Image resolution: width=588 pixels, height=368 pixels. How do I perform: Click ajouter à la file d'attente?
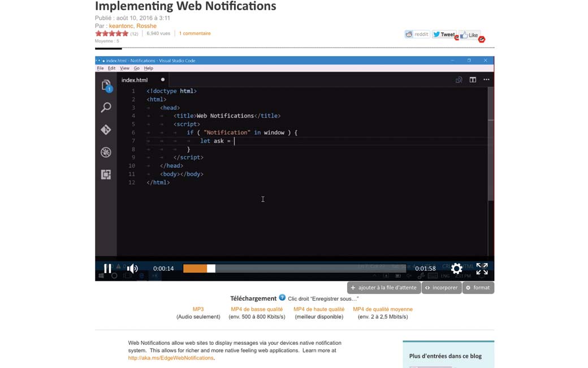[383, 288]
